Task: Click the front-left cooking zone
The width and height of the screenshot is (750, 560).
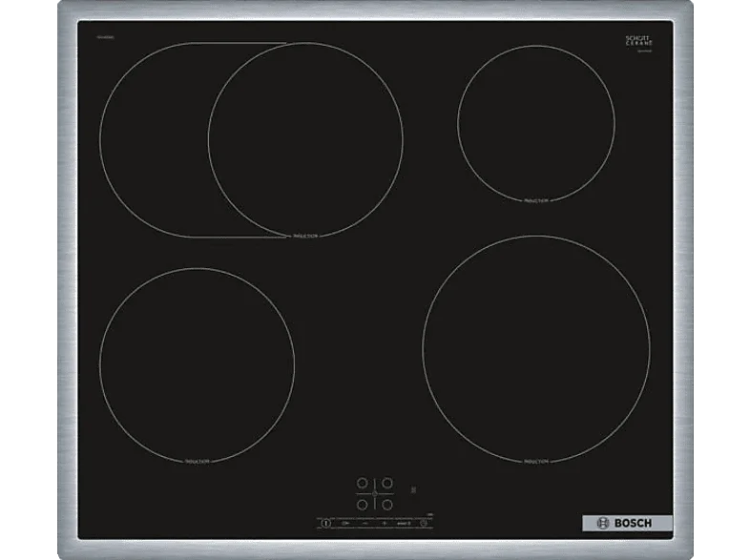Action: pyautogui.click(x=198, y=365)
